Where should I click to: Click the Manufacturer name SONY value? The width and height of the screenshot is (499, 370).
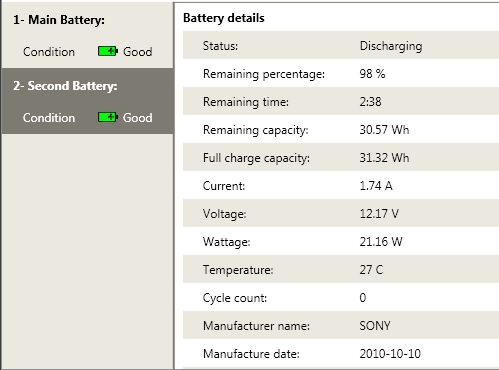(375, 326)
